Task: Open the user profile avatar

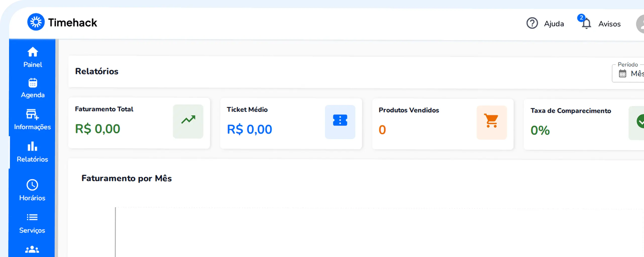Action: coord(641,24)
